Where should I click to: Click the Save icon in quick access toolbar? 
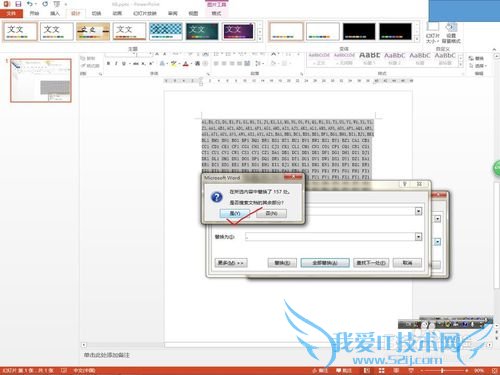click(x=18, y=4)
